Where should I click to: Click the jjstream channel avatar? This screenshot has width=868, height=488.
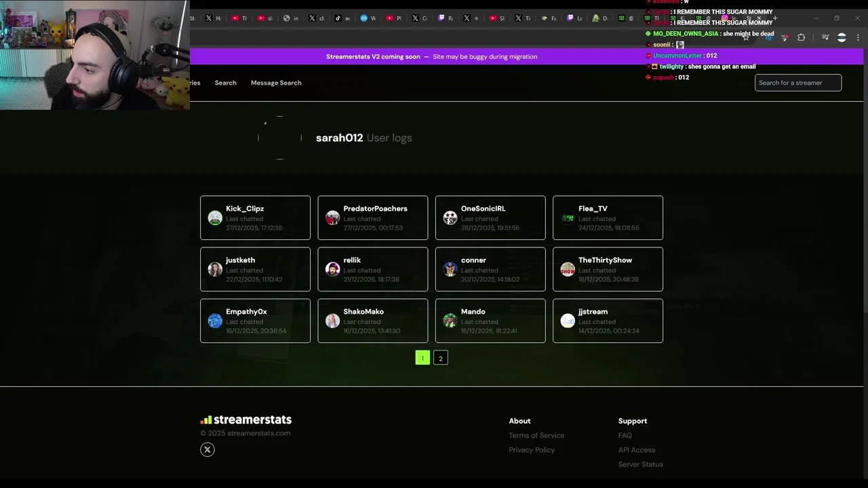(568, 321)
